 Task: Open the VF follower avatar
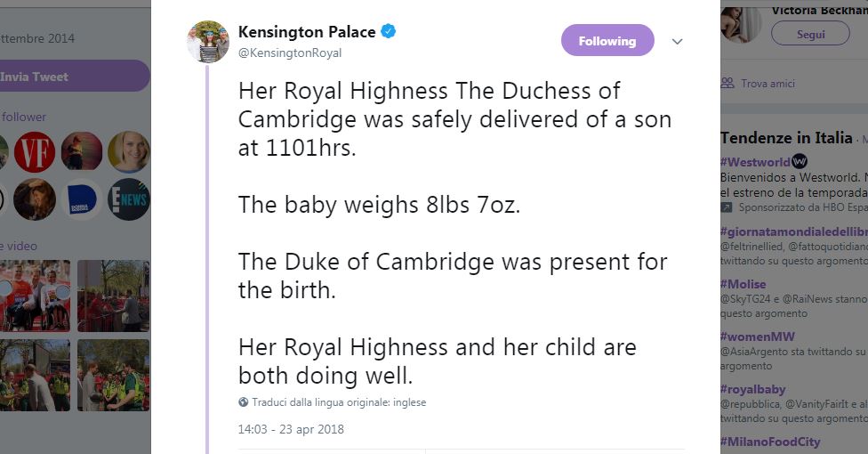coord(35,152)
